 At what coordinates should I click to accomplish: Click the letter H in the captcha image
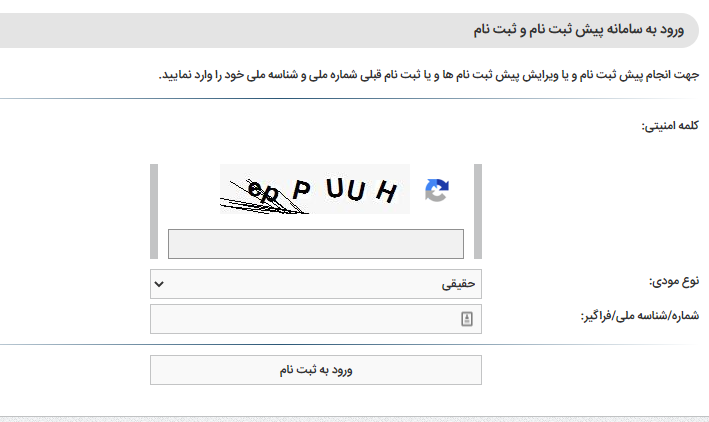[387, 191]
